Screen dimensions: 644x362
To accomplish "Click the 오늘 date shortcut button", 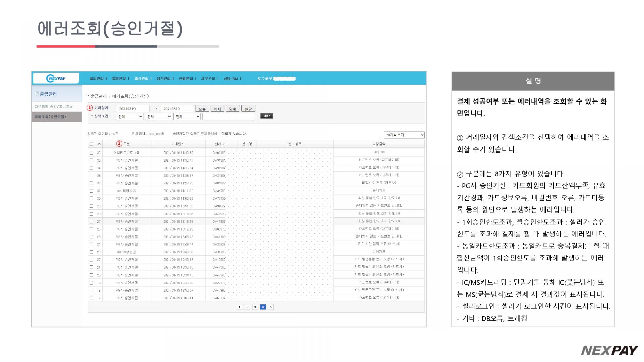I will click(x=202, y=109).
